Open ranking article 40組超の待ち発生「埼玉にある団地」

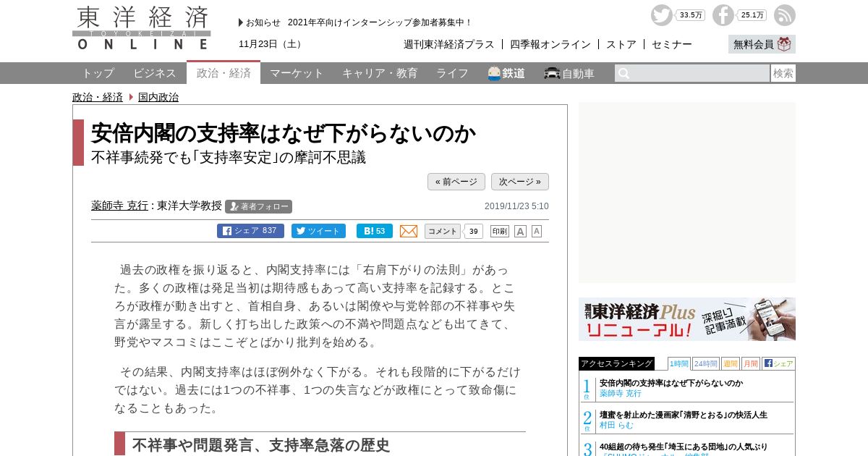pos(684,447)
